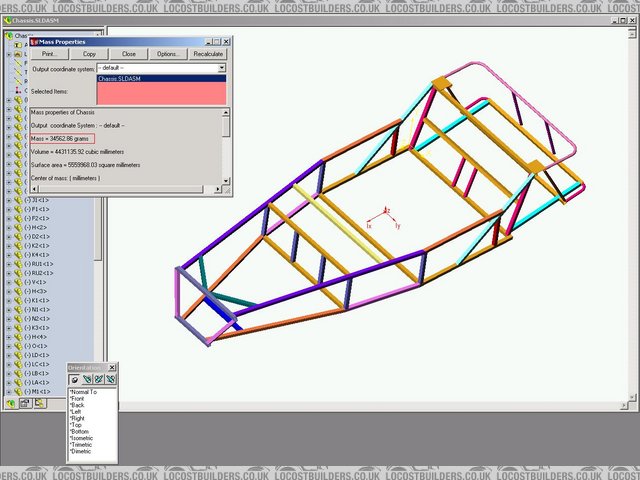The image size is (640, 480).
Task: Click the New View icon in Orientation dialog
Action: tap(87, 379)
